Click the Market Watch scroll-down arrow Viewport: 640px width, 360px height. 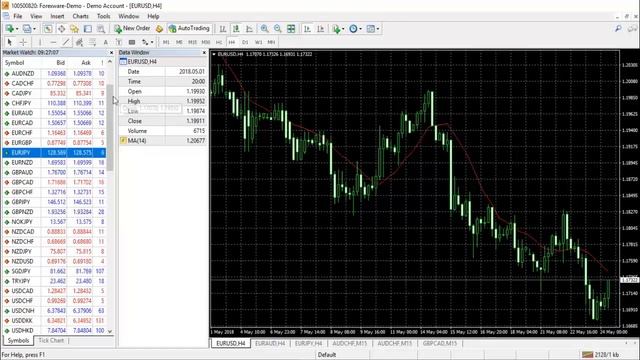pos(110,331)
